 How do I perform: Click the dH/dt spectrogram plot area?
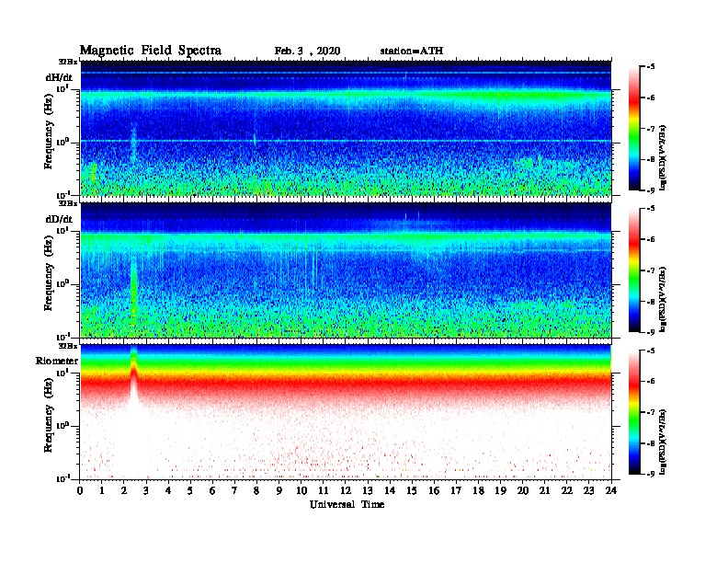(x=346, y=128)
